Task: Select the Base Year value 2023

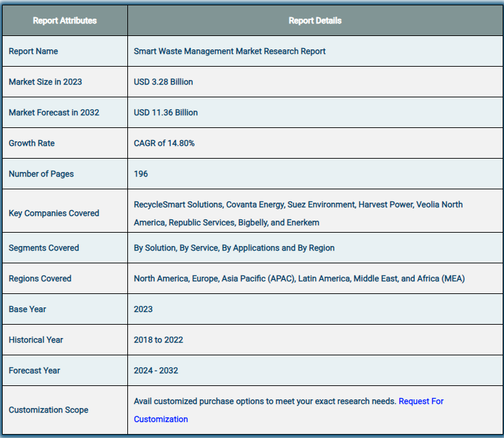Action: [143, 309]
